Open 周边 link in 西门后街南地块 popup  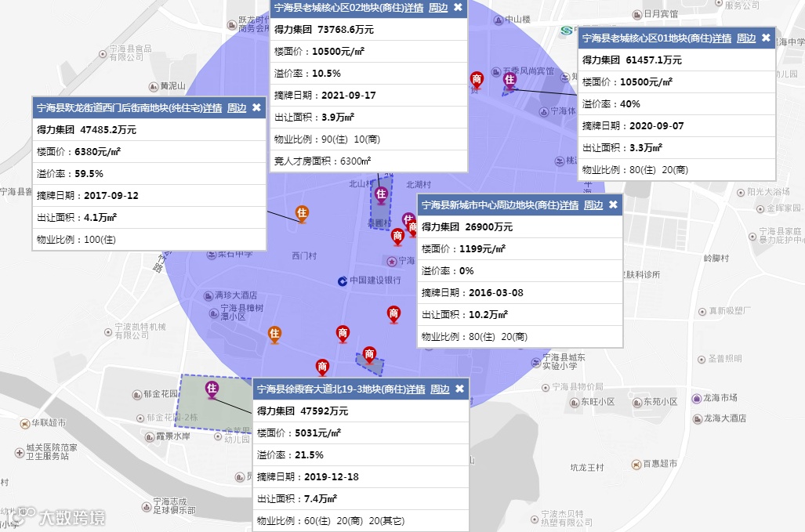pyautogui.click(x=238, y=108)
